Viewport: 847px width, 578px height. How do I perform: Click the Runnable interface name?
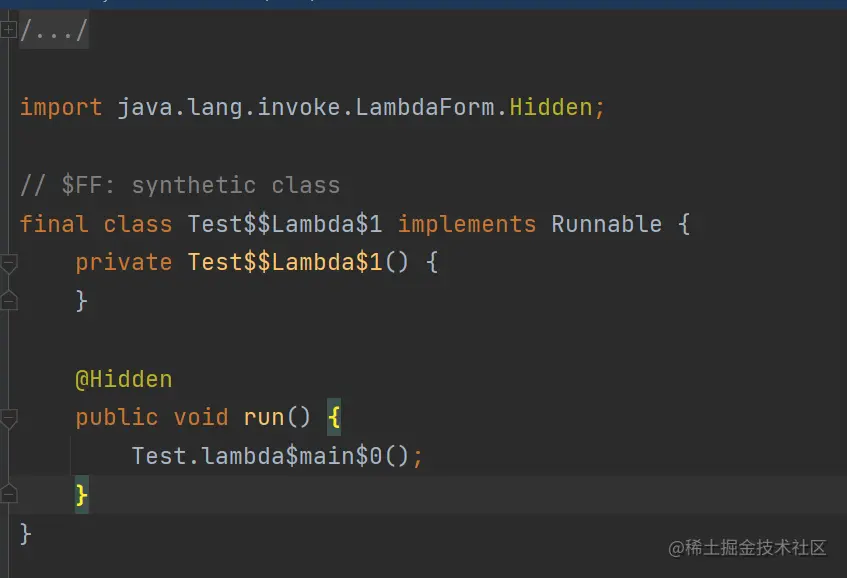606,224
